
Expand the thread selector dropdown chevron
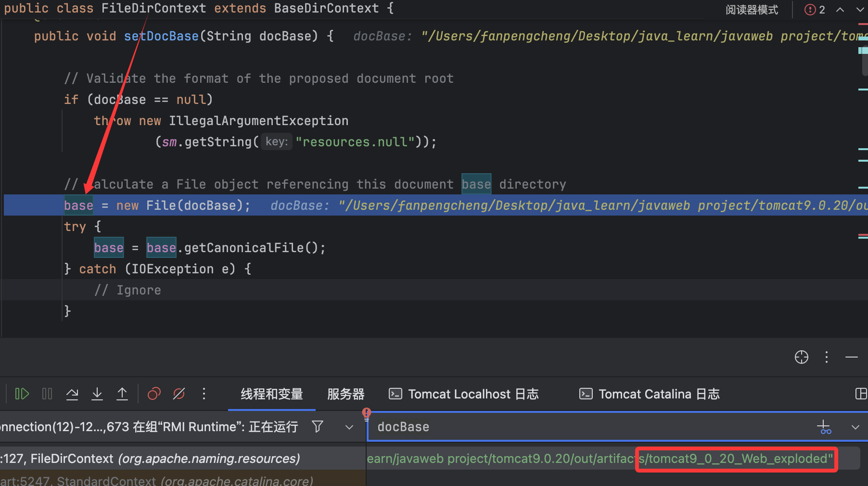click(x=349, y=427)
